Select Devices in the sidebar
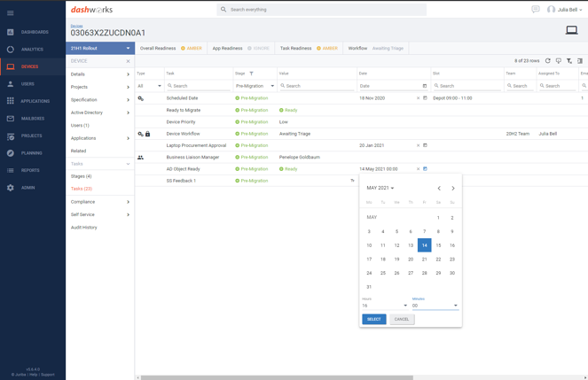 click(32, 66)
